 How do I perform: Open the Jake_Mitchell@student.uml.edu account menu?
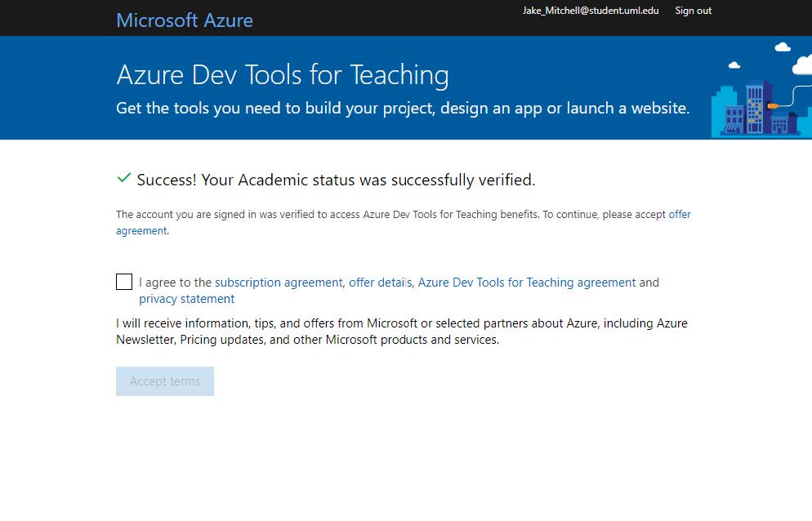pyautogui.click(x=590, y=11)
